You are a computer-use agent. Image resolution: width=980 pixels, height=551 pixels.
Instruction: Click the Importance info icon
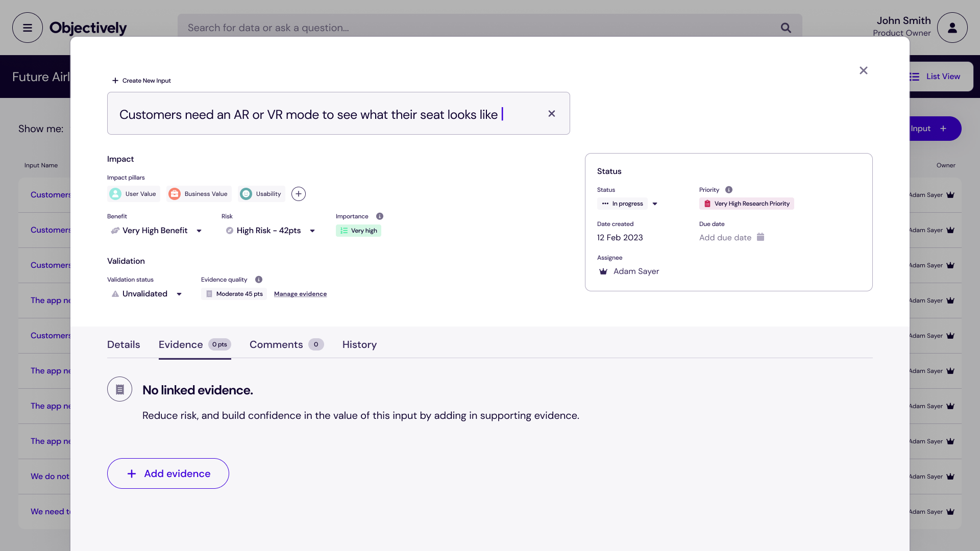380,216
